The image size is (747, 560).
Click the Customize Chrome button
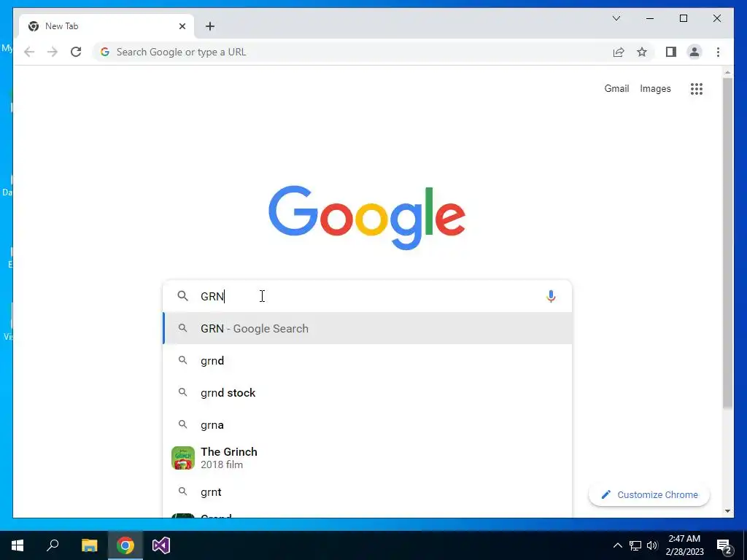[x=649, y=495]
